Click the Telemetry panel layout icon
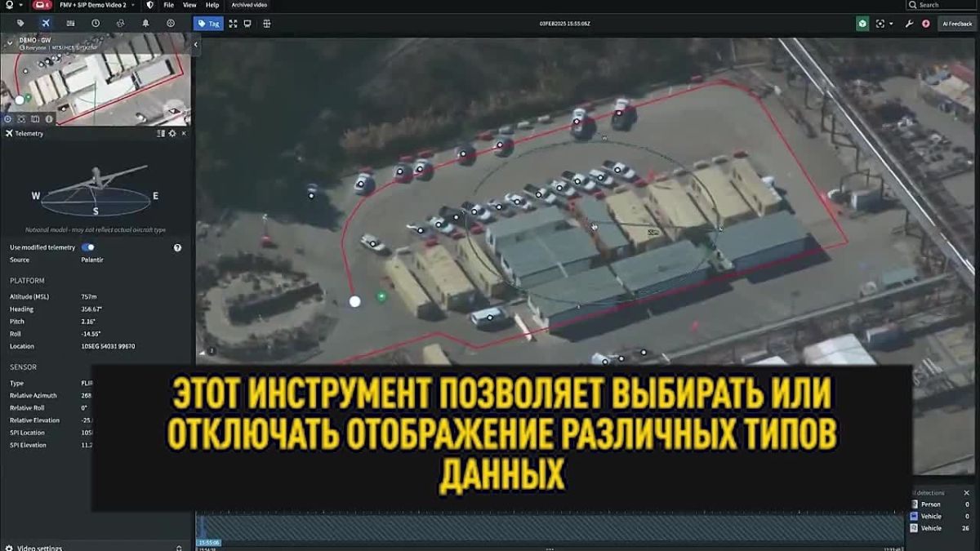The height and width of the screenshot is (551, 980). click(x=161, y=133)
